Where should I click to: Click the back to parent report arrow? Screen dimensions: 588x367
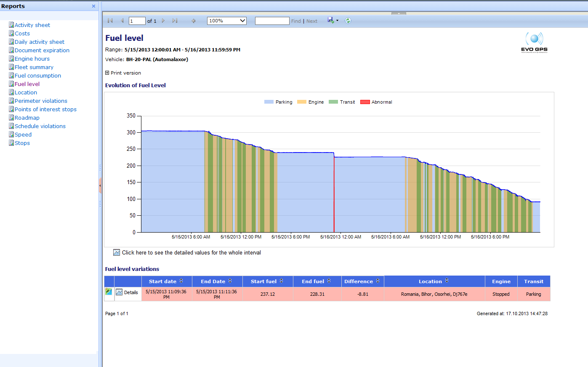point(194,21)
